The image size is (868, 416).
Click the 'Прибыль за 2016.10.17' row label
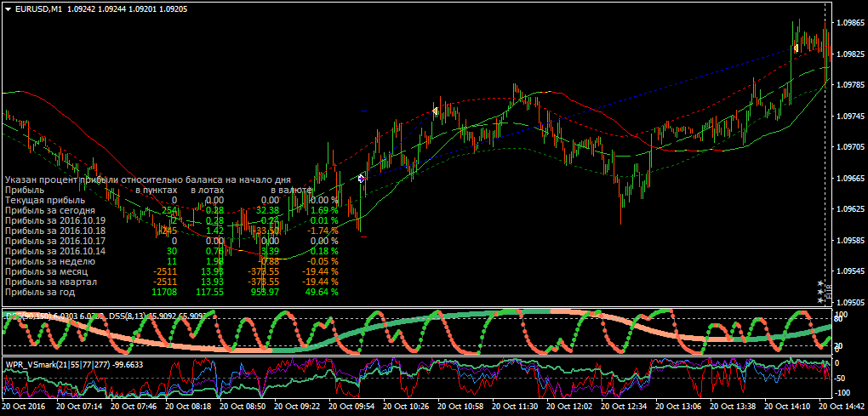point(54,241)
